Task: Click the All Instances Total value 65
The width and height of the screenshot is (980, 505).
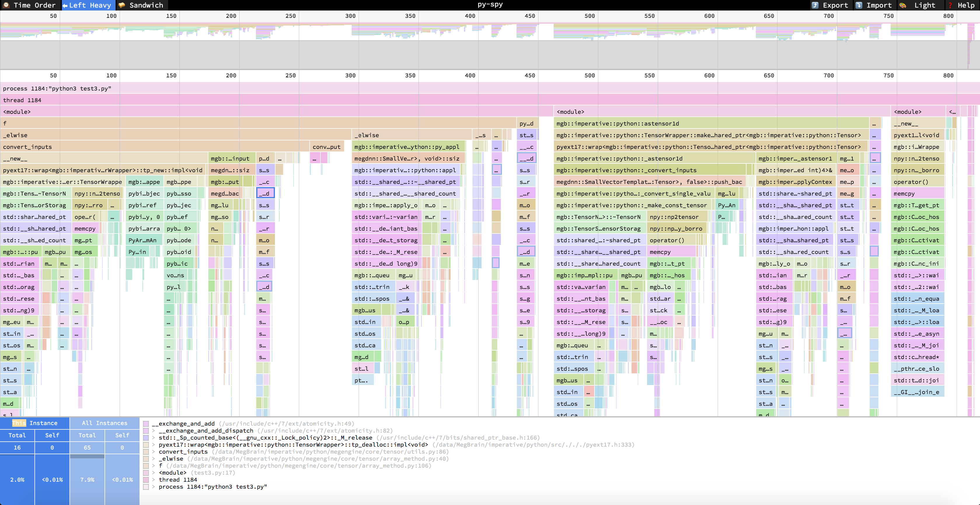Action: (x=87, y=447)
